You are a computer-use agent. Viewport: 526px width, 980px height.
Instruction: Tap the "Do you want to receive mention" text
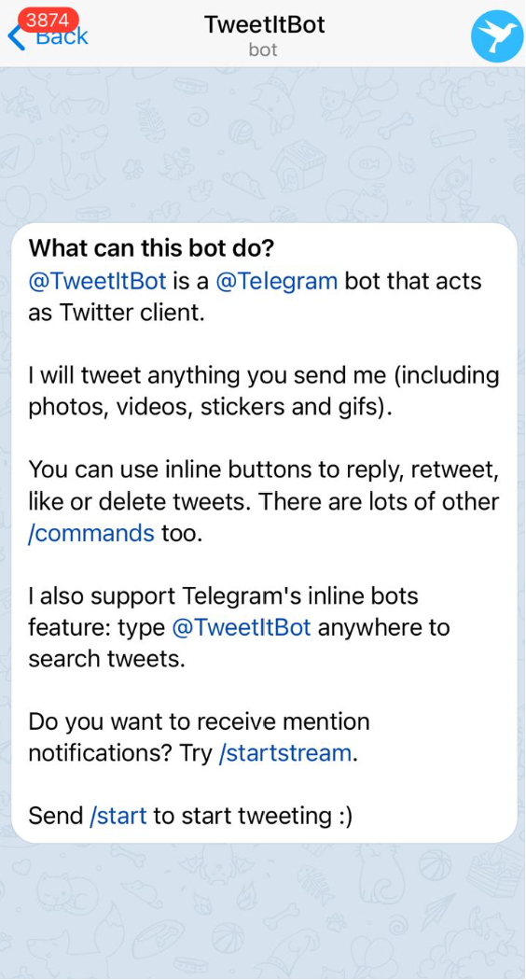point(199,721)
